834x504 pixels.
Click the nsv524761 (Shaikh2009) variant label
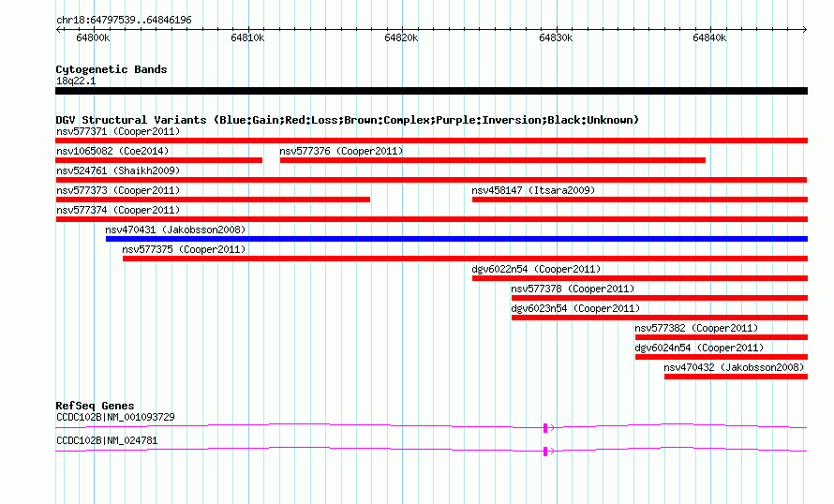click(x=118, y=170)
